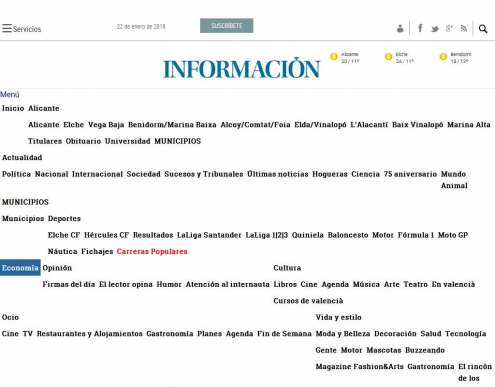This screenshot has width=495, height=387.
Task: Open Cursos de valencià
Action: pos(308,301)
